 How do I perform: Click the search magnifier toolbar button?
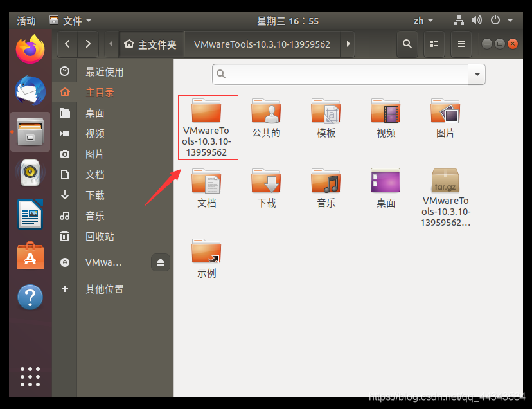pyautogui.click(x=407, y=44)
